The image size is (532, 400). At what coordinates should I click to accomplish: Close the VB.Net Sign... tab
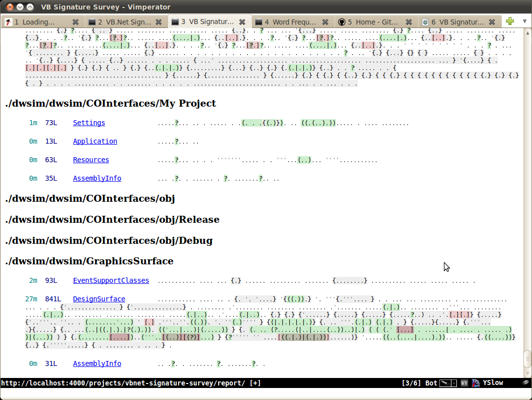(x=159, y=22)
